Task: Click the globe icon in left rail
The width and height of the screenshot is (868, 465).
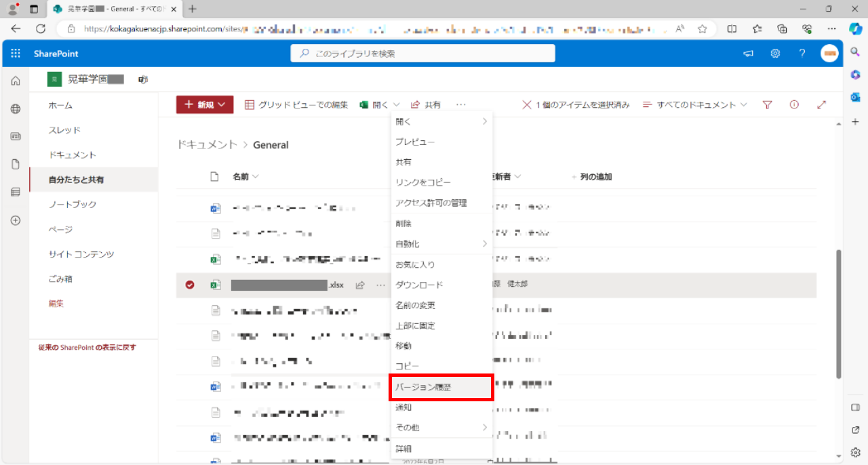Action: click(16, 108)
